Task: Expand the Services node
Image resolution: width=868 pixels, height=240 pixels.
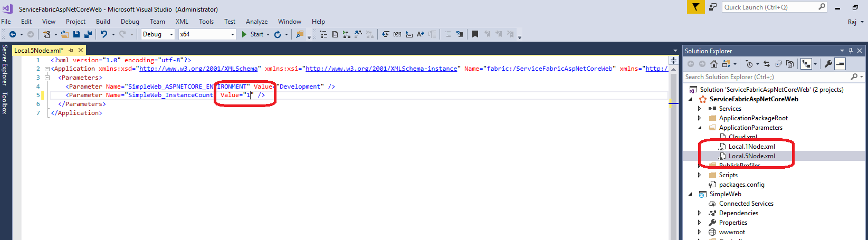Action: (x=700, y=109)
